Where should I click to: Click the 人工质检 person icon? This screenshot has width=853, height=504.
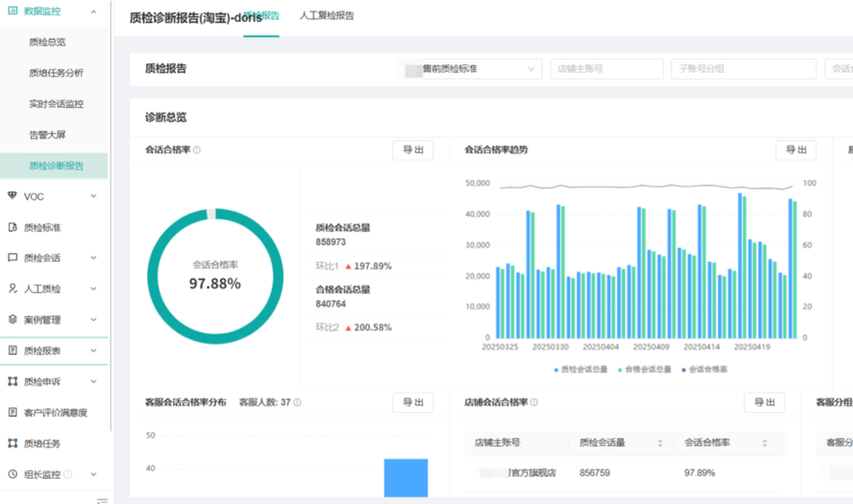[x=12, y=288]
